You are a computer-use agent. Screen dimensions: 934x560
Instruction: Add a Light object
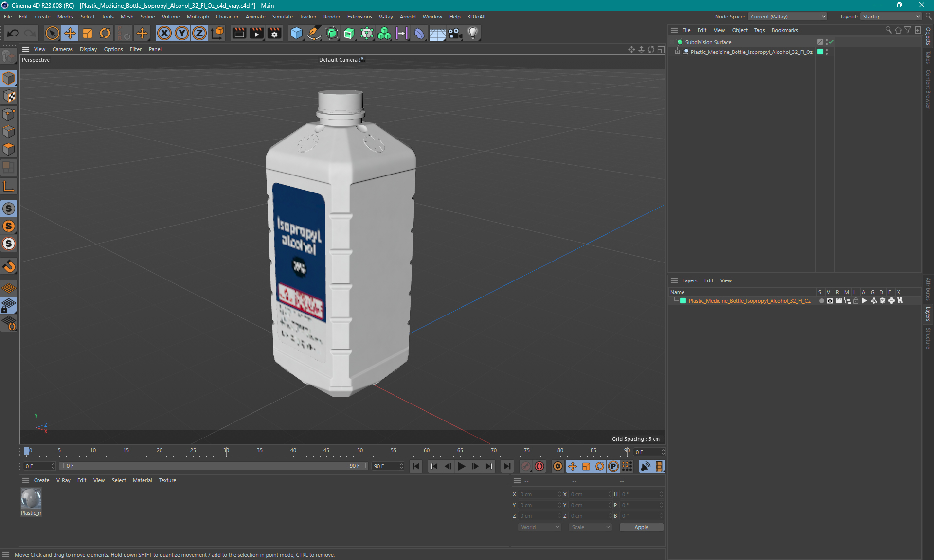click(472, 33)
